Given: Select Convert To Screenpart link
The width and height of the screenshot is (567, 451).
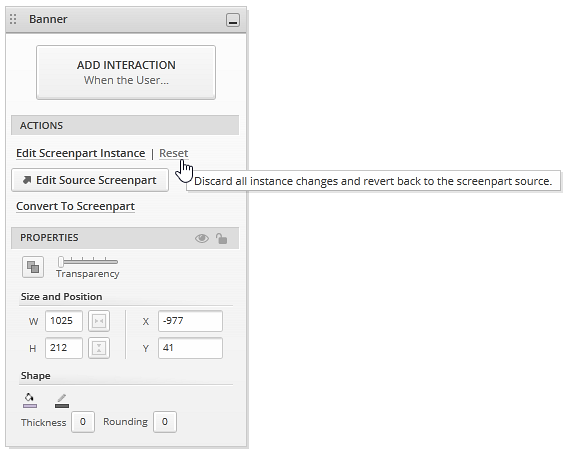Looking at the screenshot, I should 75,206.
